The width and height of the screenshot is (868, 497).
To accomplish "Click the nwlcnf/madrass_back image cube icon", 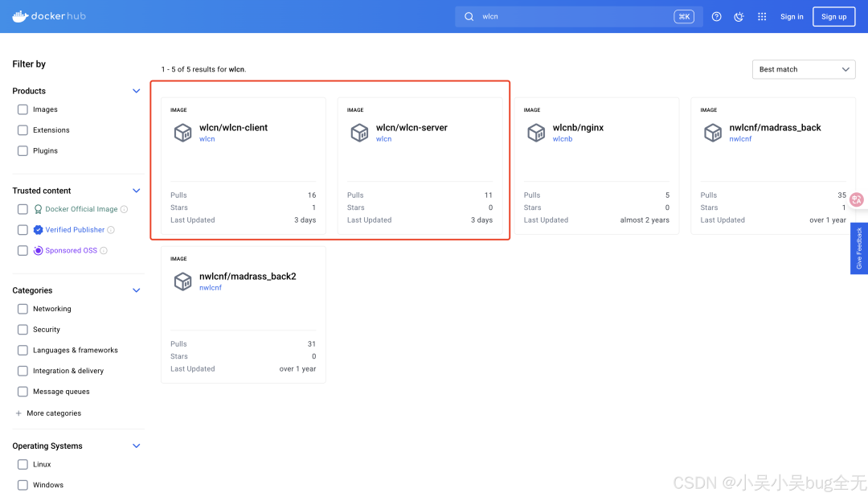I will [x=712, y=133].
